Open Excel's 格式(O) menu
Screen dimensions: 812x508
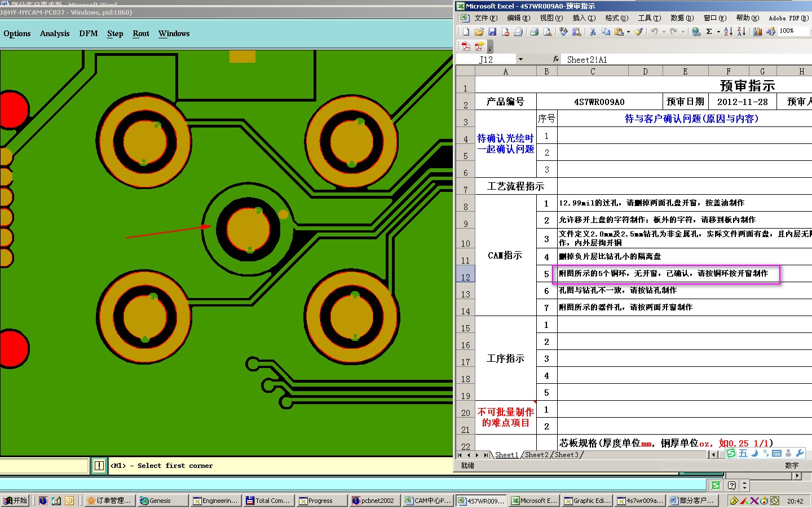click(x=616, y=18)
